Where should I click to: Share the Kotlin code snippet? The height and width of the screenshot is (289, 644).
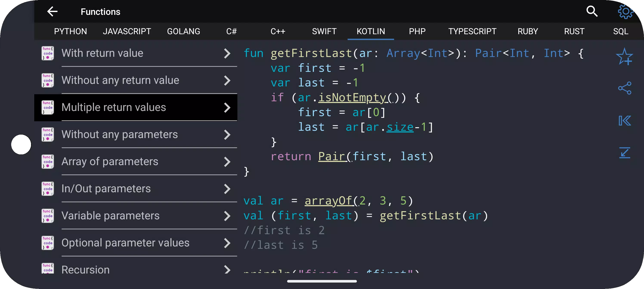pyautogui.click(x=624, y=88)
